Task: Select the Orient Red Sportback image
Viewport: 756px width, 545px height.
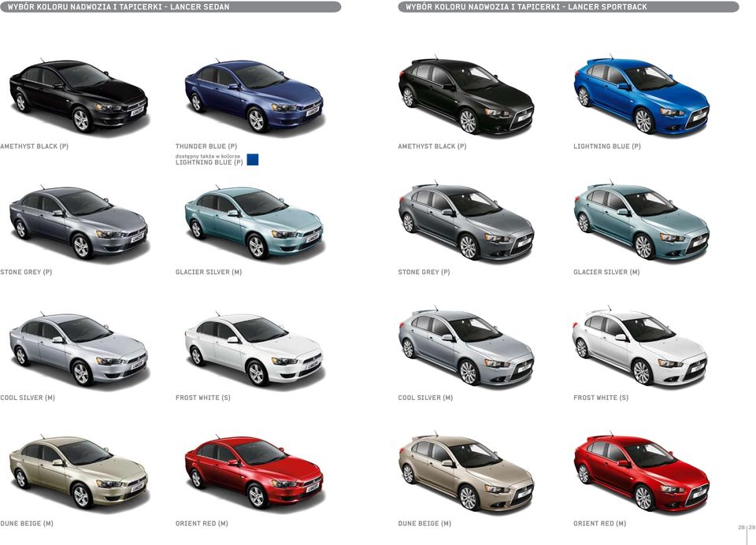Action: (x=642, y=472)
